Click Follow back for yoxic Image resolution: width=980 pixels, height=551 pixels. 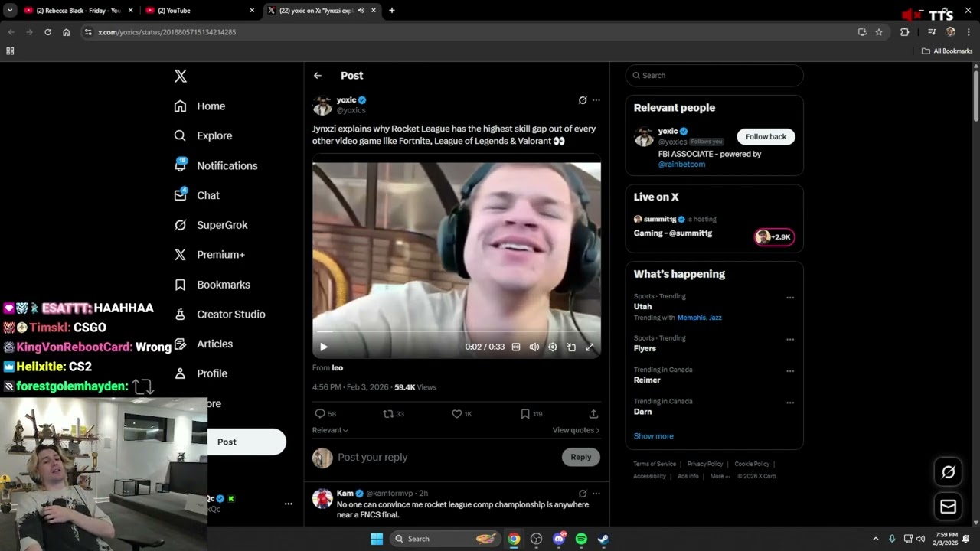click(766, 136)
